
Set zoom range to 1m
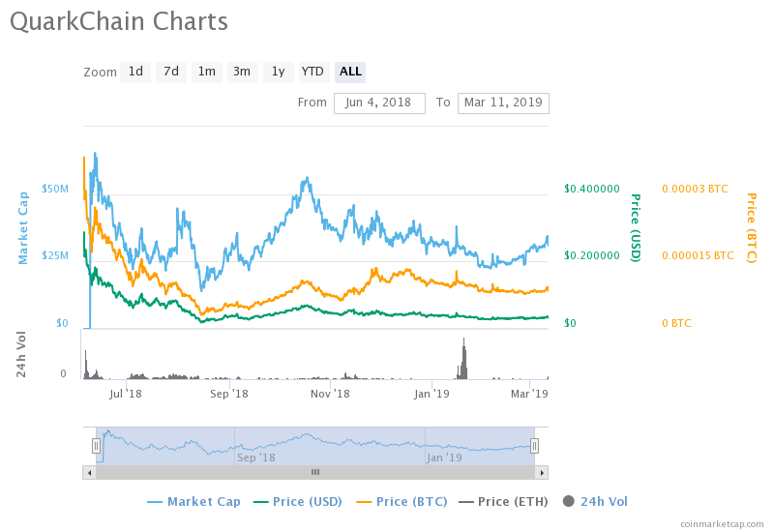pyautogui.click(x=206, y=72)
